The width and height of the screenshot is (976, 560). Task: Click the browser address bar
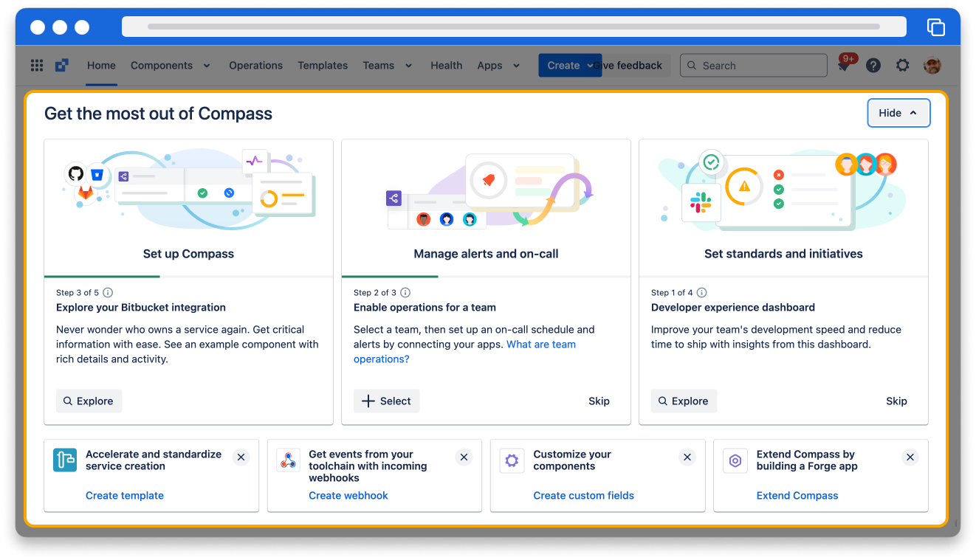click(514, 27)
